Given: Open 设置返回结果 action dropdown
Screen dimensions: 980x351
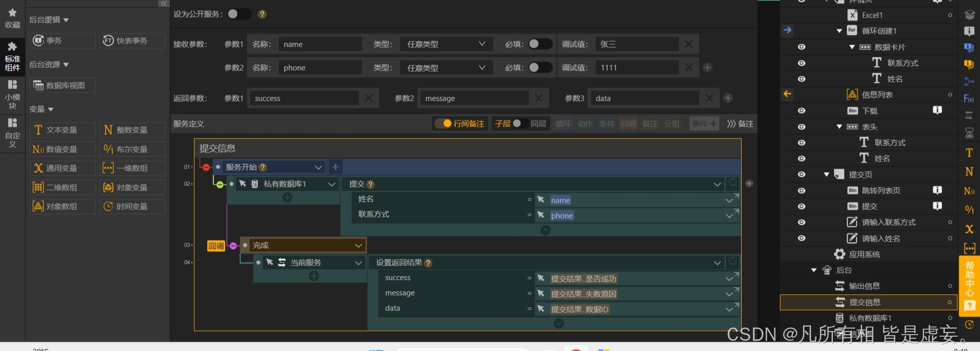Looking at the screenshot, I should (x=717, y=263).
